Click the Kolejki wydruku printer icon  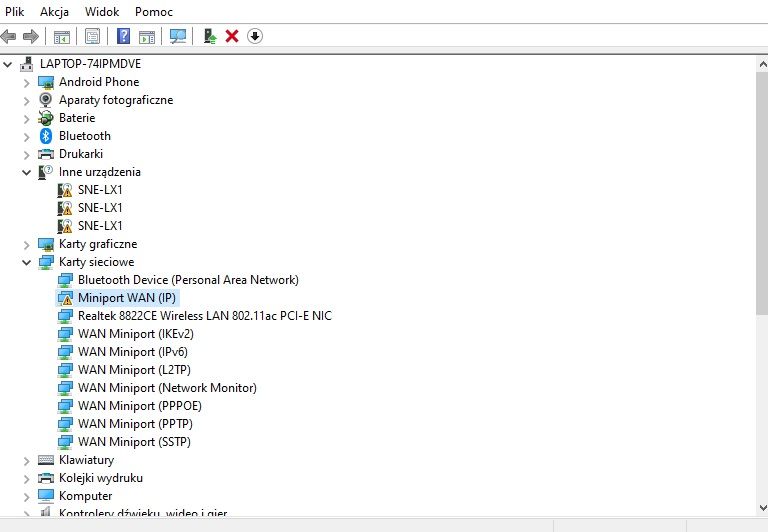(46, 478)
